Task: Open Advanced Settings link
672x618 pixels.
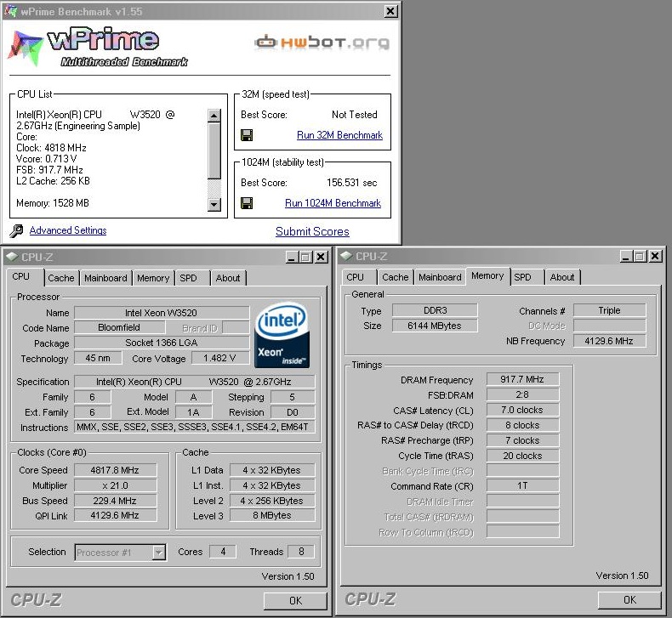Action: pyautogui.click(x=68, y=230)
